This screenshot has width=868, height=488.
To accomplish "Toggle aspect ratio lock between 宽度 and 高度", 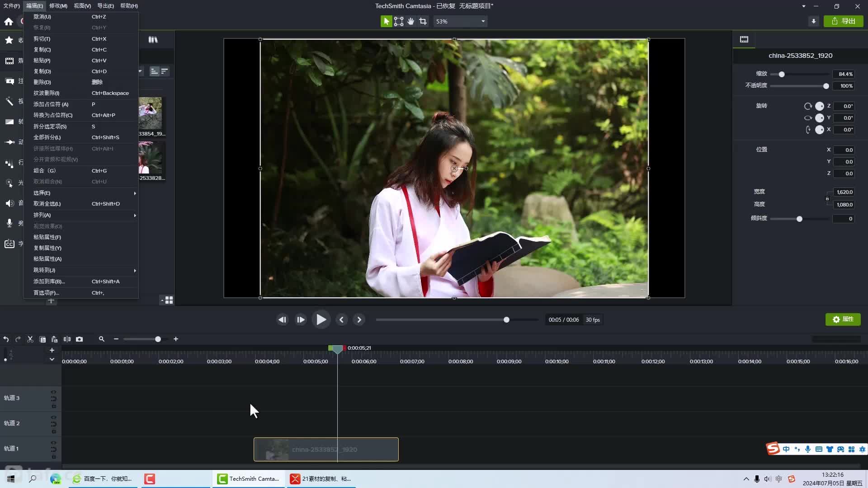I will click(x=827, y=198).
